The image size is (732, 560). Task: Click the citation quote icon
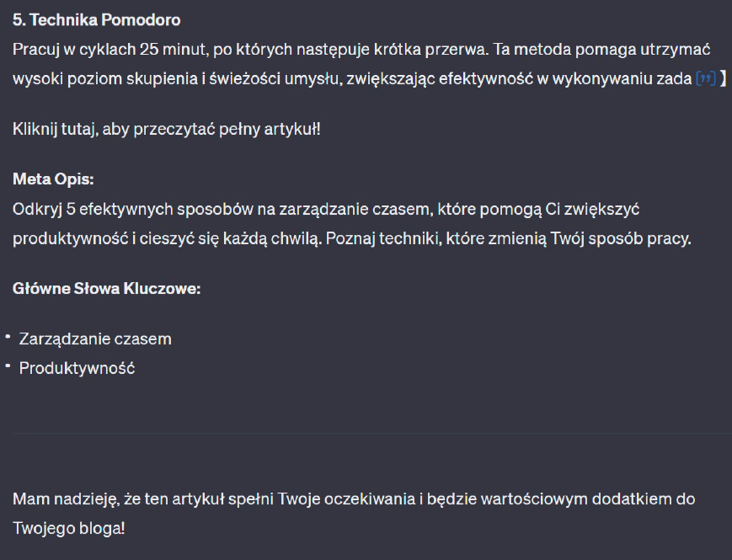706,79
